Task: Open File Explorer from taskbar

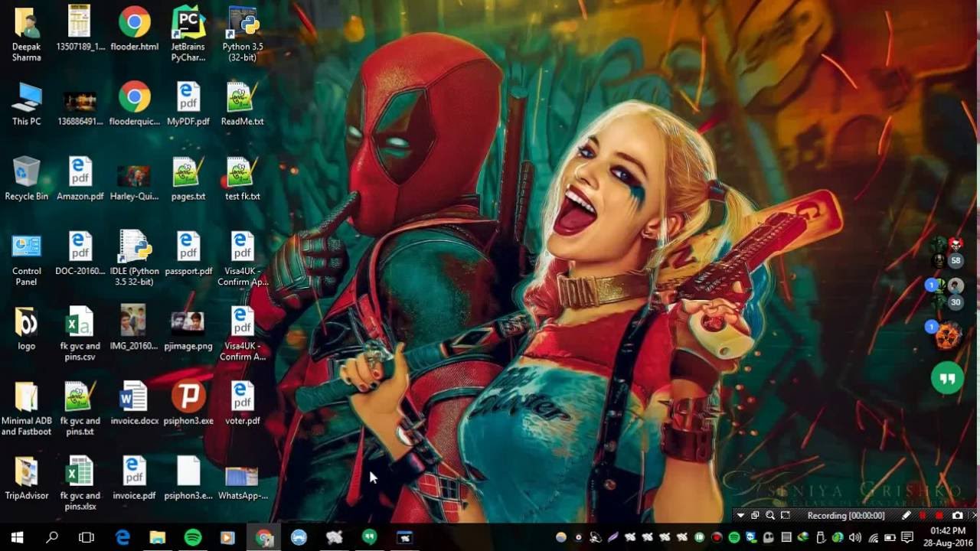Action: [x=158, y=538]
